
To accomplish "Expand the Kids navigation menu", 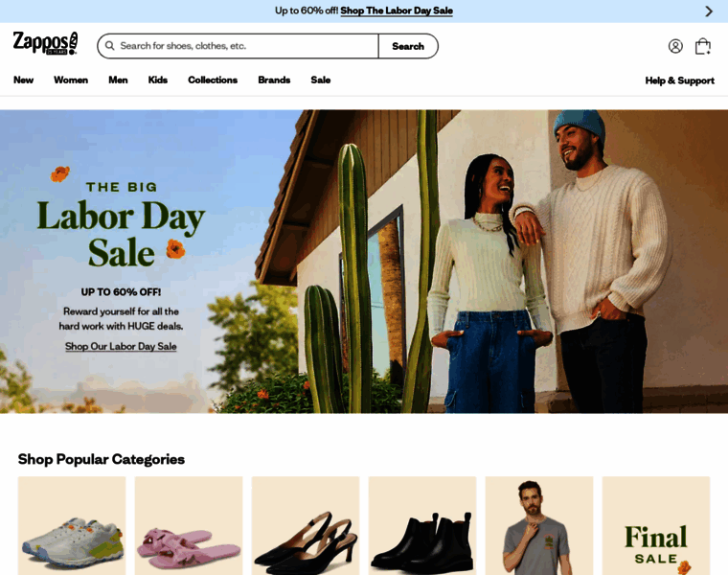I will (158, 80).
